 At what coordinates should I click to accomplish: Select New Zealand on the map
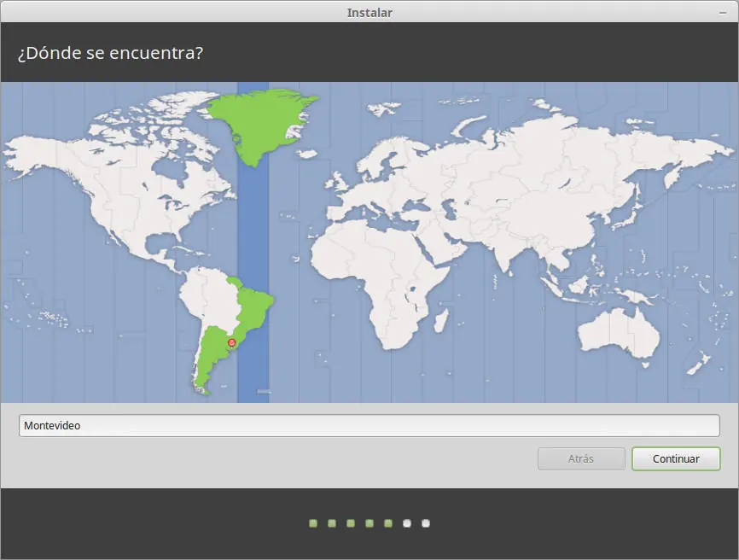[x=699, y=363]
